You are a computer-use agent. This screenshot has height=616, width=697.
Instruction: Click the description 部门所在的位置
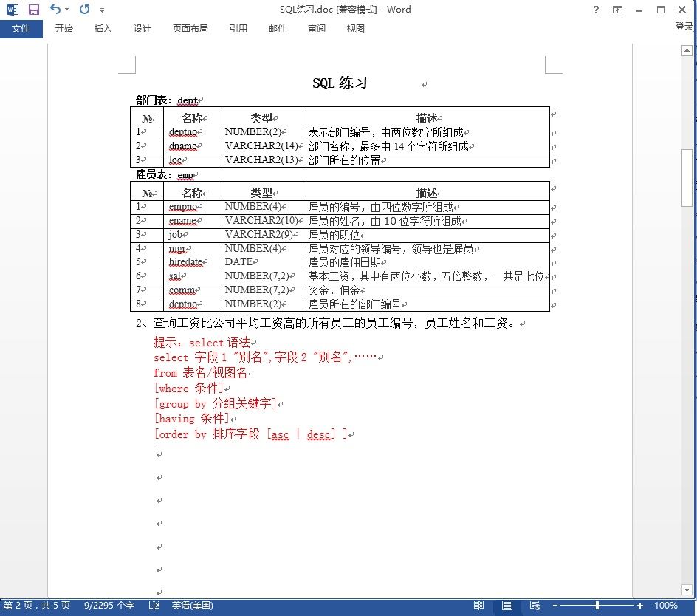click(345, 160)
